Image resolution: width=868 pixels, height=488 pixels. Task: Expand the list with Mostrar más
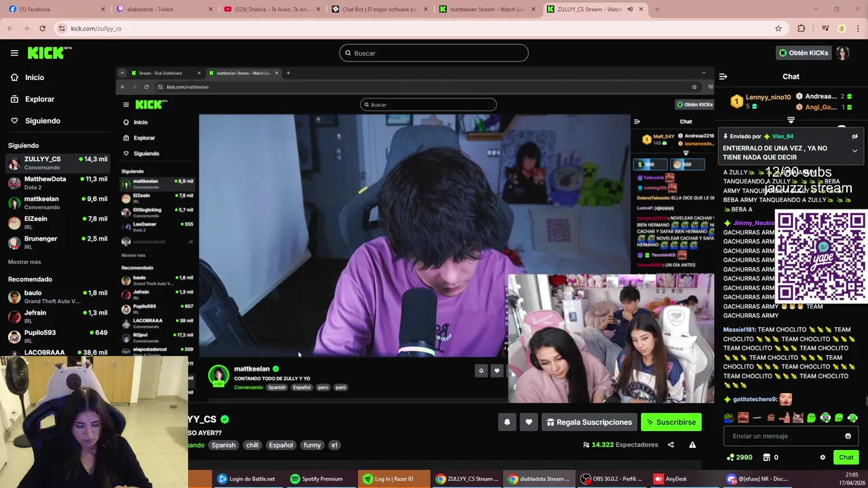24,262
